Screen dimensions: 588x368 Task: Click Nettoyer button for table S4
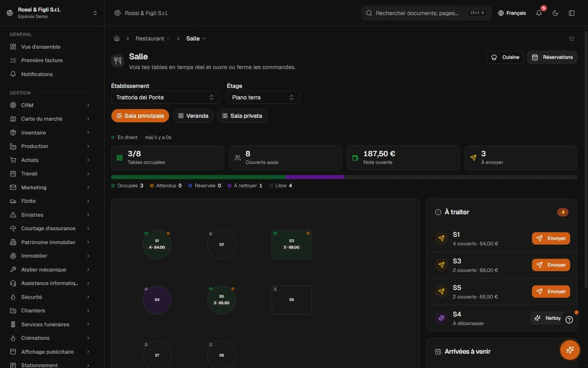(x=550, y=318)
